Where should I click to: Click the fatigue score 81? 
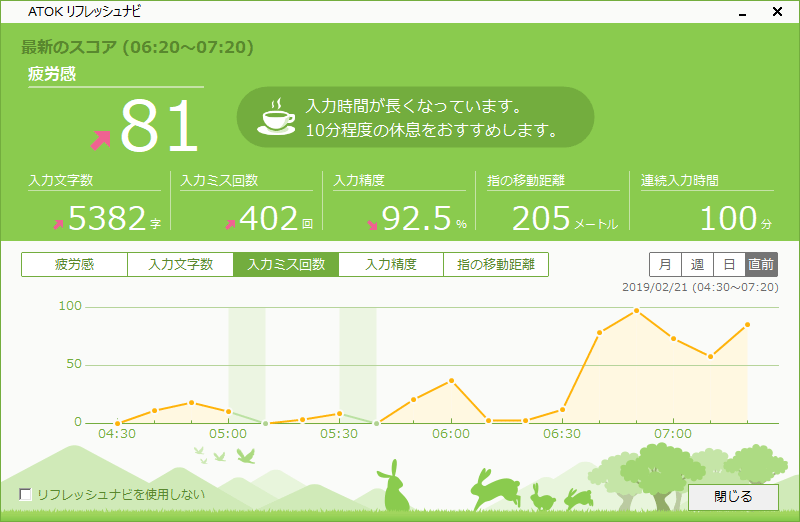pos(159,126)
